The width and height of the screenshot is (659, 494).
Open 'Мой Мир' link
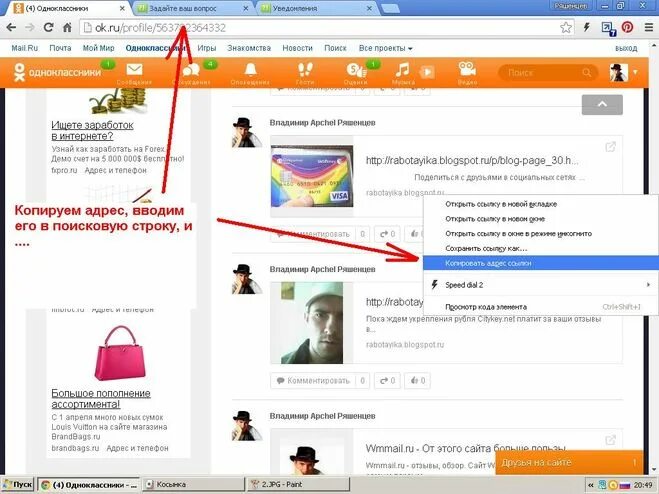(x=98, y=48)
